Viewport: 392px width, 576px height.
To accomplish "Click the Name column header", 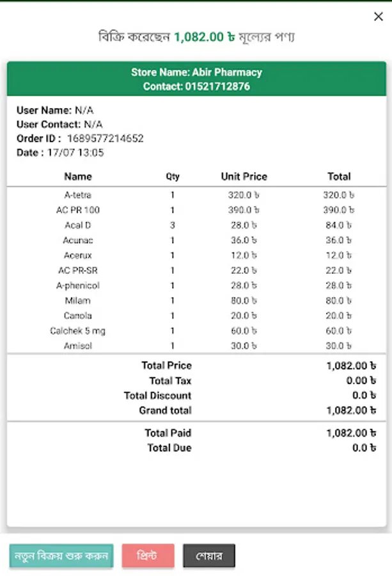I will tap(78, 177).
